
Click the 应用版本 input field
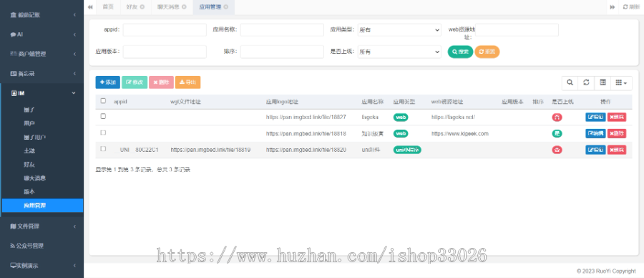165,52
